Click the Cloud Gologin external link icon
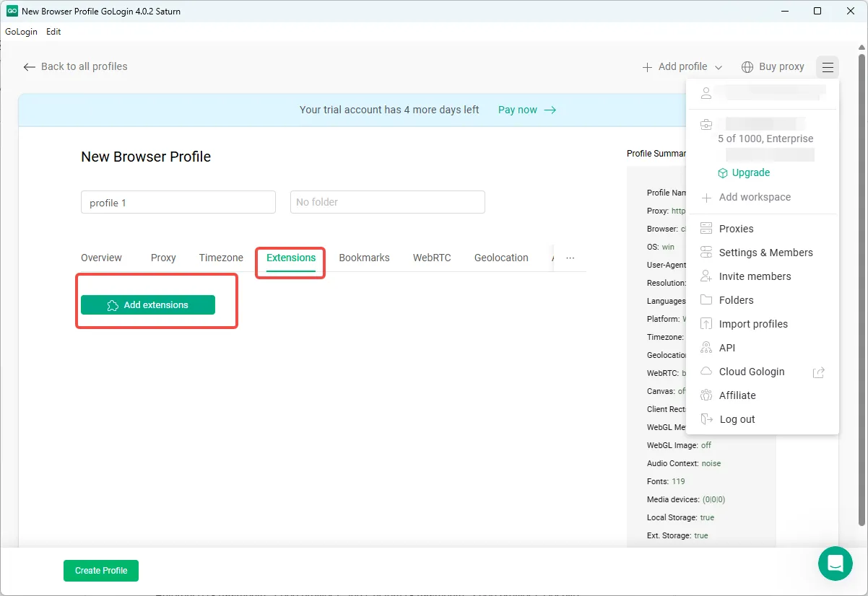The image size is (868, 596). click(818, 372)
